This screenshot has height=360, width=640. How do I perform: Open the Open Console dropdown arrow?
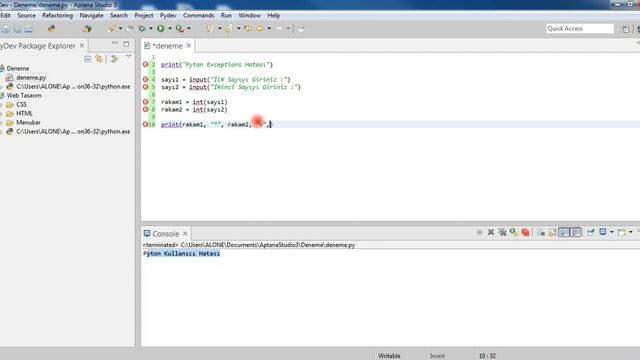pos(631,232)
